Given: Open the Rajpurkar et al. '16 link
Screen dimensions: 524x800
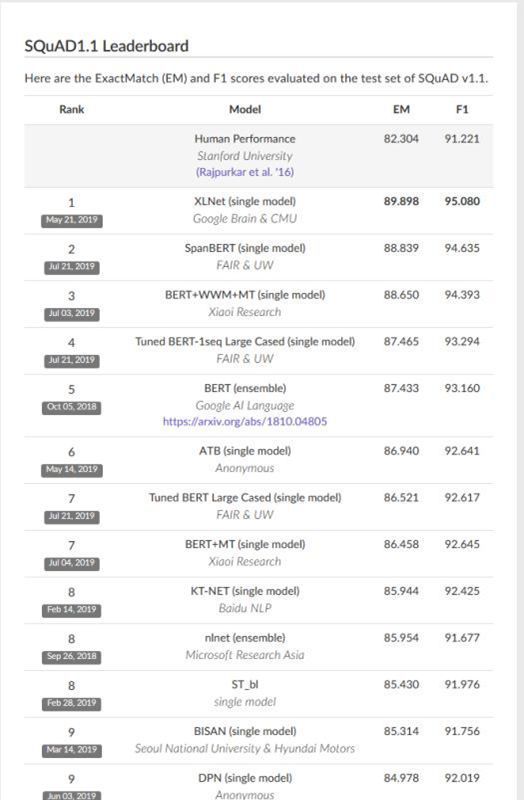Looking at the screenshot, I should pyautogui.click(x=245, y=172).
